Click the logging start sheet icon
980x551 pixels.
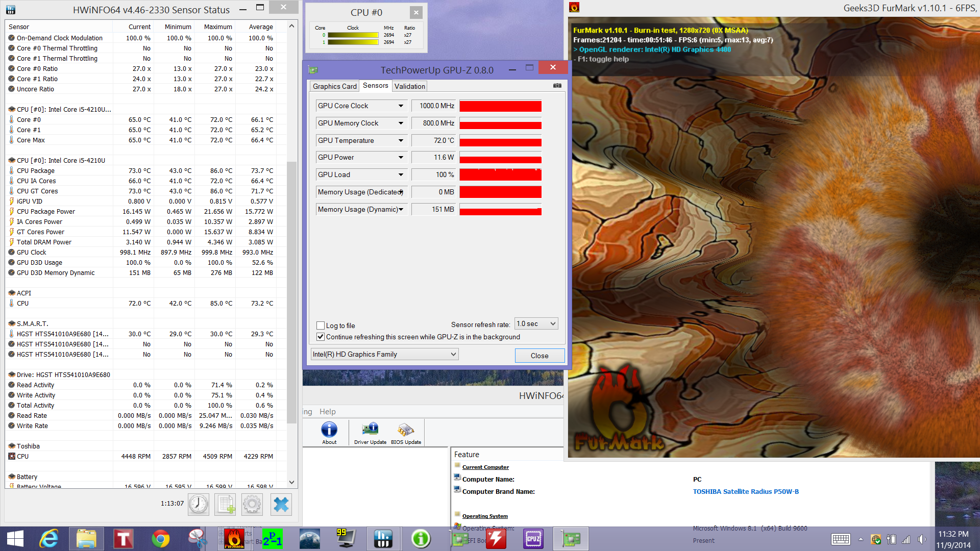pos(226,504)
